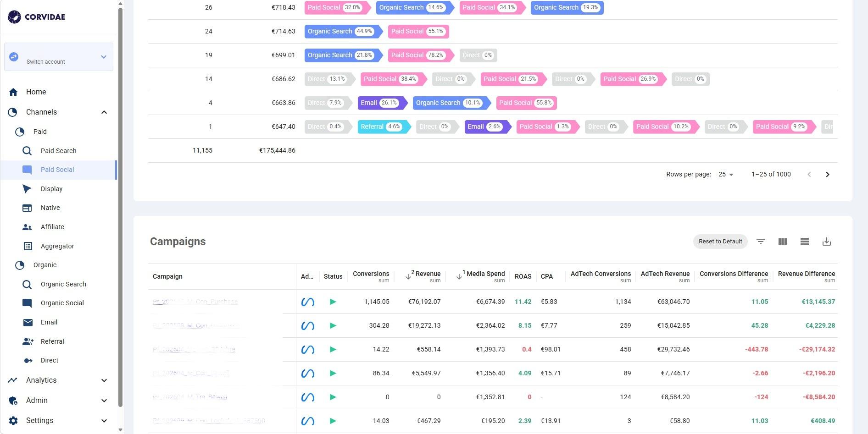Image resolution: width=868 pixels, height=434 pixels.
Task: Open the Campaigns filter icon
Action: [x=761, y=242]
